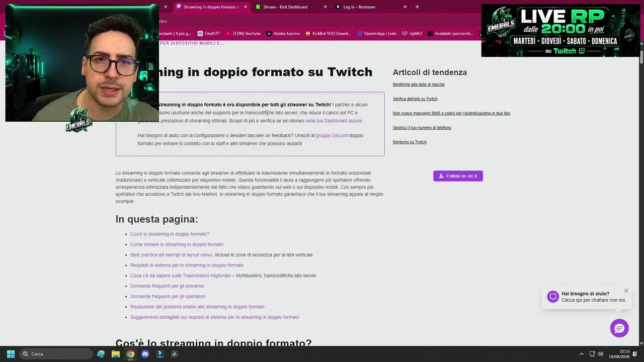
Task: Open Discord from the taskbar
Action: tap(145, 354)
